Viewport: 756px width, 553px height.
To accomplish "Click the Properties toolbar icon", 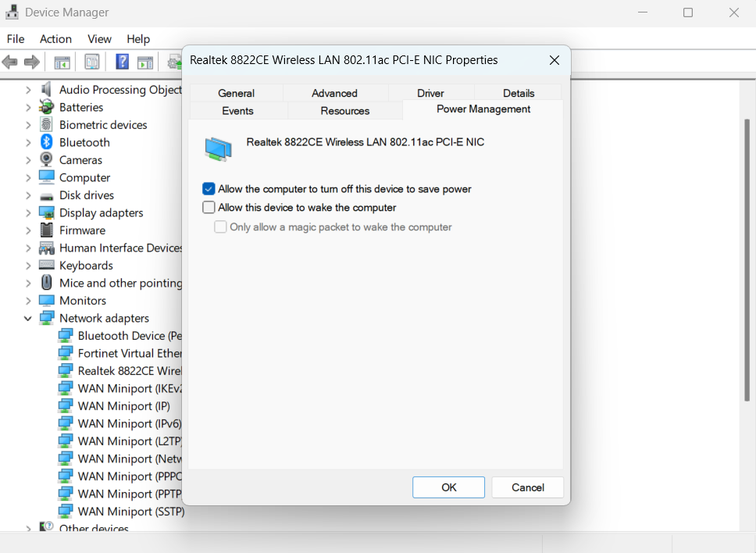I will point(91,62).
